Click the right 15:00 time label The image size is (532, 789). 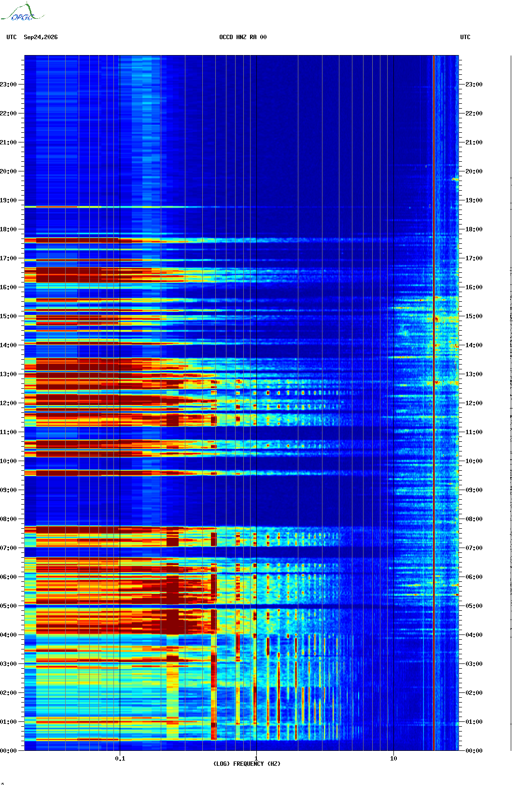(474, 316)
